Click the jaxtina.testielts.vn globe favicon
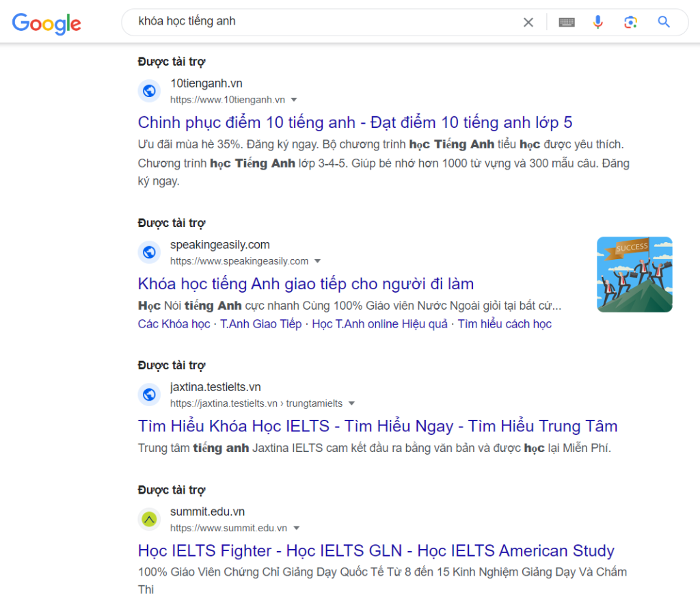This screenshot has width=700, height=614. 149,395
